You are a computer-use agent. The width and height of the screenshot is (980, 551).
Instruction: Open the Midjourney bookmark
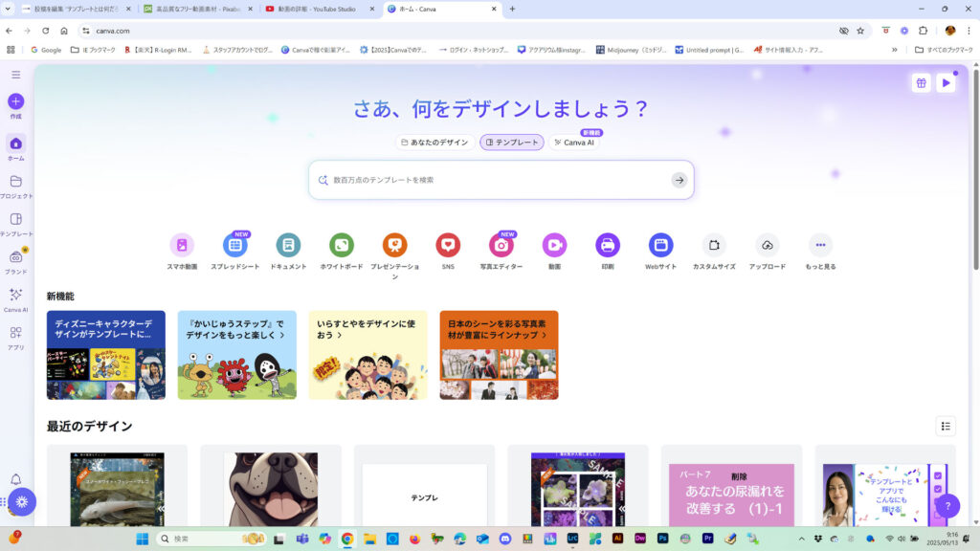pyautogui.click(x=632, y=50)
